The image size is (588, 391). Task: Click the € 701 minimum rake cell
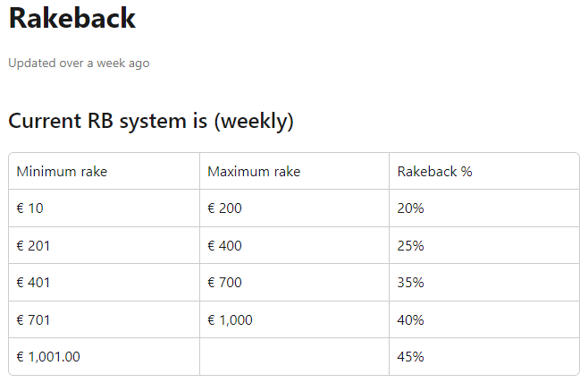click(x=105, y=319)
